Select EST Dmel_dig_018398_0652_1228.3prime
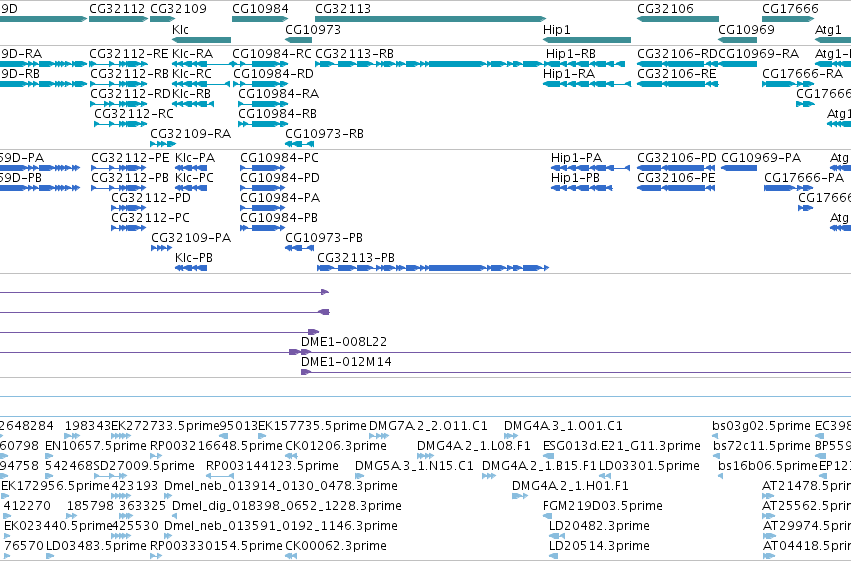Viewport: 851px width, 561px height. click(x=287, y=506)
